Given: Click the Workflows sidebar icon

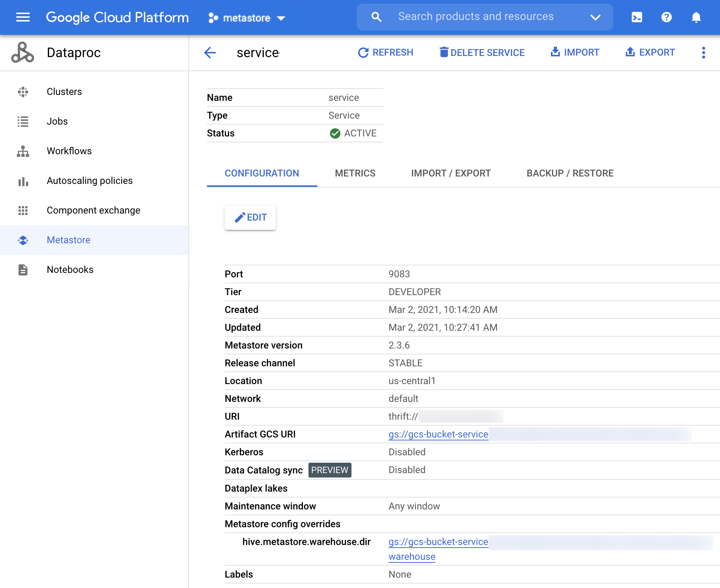Looking at the screenshot, I should click(x=23, y=151).
